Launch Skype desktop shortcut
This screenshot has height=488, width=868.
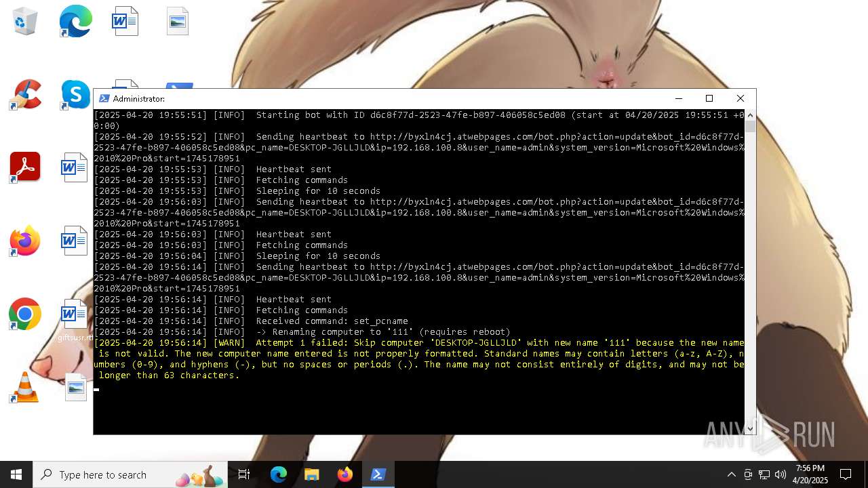75,94
